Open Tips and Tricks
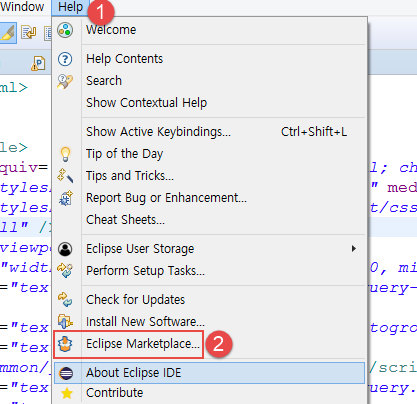 (x=210, y=176)
